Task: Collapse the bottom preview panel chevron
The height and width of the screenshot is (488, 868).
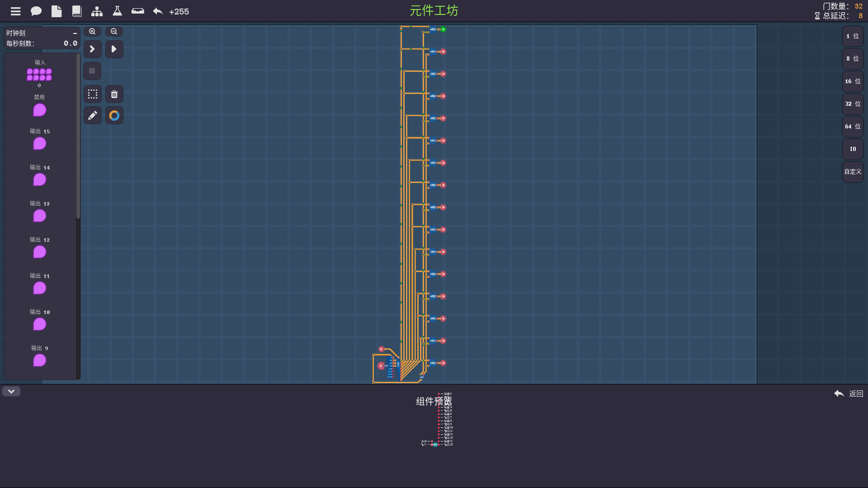Action: click(x=11, y=391)
